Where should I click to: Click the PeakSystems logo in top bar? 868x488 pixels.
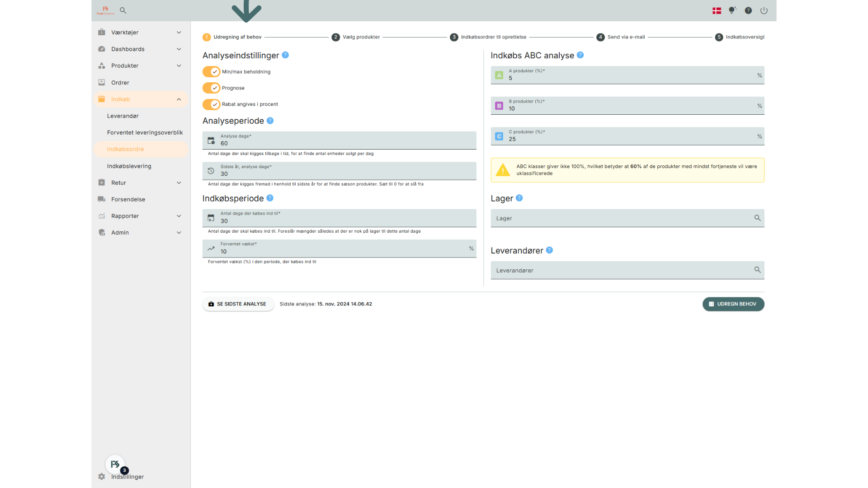105,10
